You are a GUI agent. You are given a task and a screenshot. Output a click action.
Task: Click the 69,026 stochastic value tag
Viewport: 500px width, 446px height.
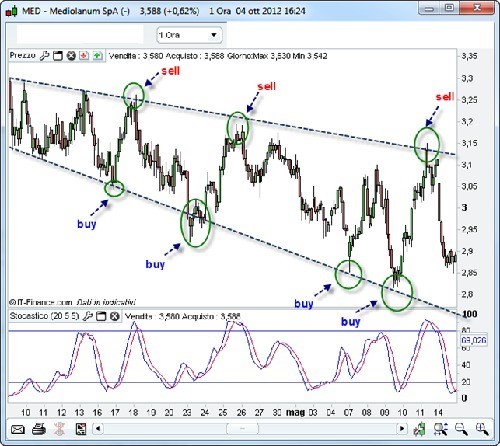pos(474,340)
